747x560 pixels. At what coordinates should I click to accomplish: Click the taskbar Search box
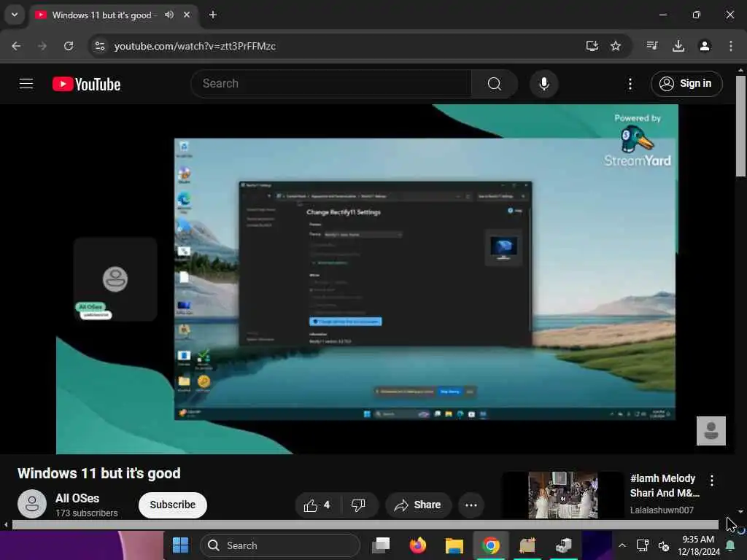click(279, 545)
